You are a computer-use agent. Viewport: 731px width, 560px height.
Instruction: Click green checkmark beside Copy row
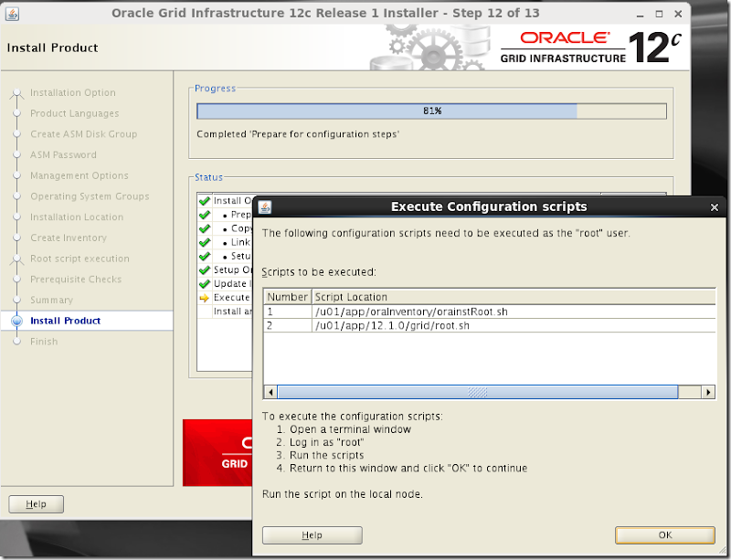pos(204,228)
